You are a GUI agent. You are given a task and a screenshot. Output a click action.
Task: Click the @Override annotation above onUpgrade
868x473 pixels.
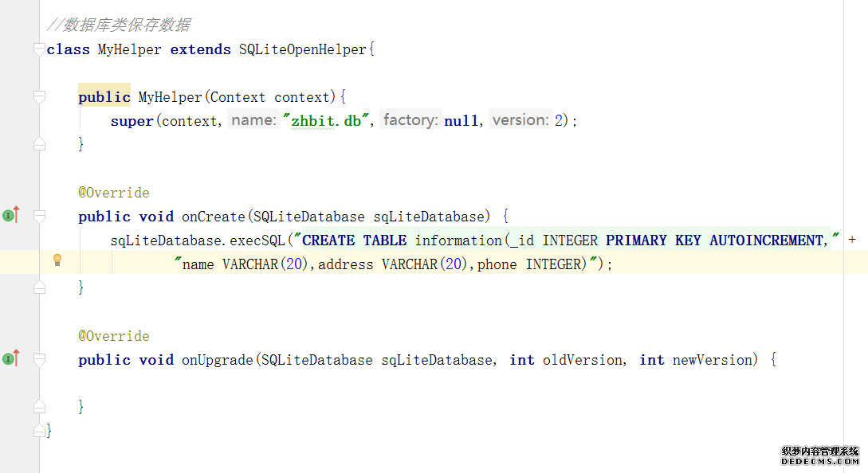(113, 336)
